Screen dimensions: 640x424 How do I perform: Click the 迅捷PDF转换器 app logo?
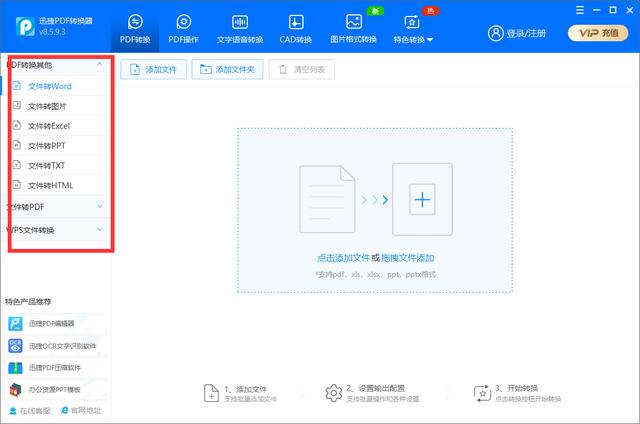click(x=25, y=27)
